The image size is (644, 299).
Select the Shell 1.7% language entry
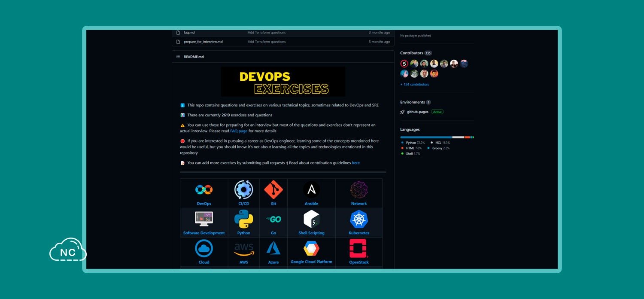(x=411, y=154)
